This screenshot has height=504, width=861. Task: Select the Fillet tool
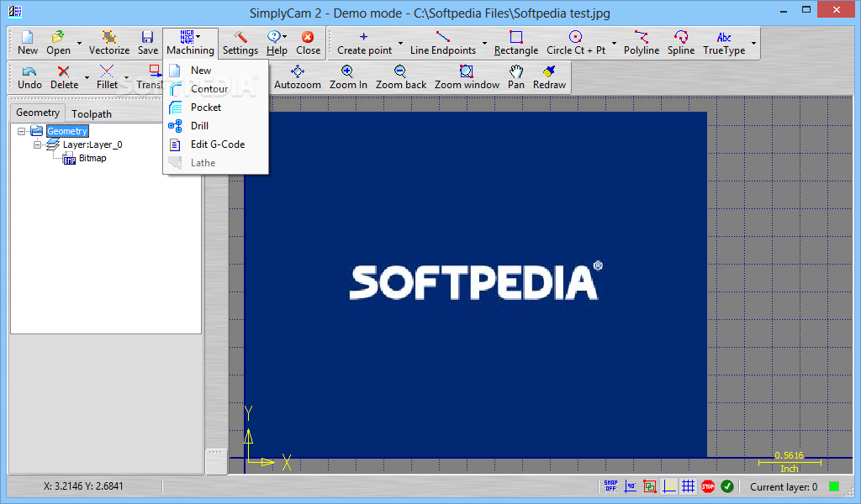(107, 77)
